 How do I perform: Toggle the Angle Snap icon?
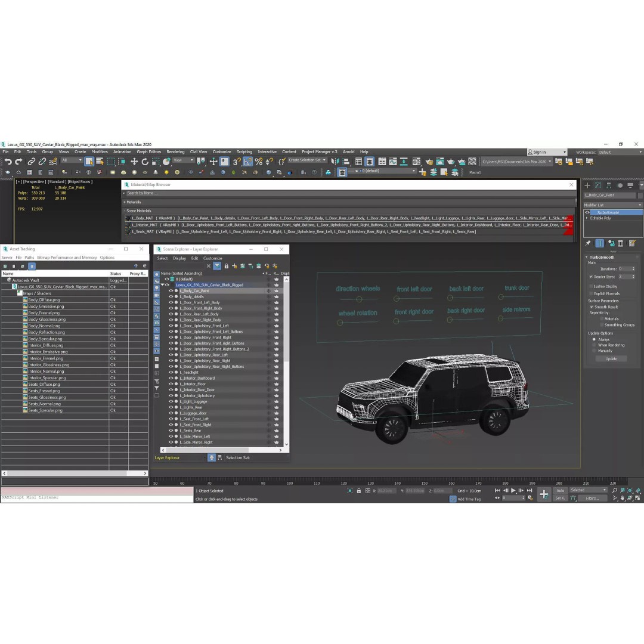247,162
